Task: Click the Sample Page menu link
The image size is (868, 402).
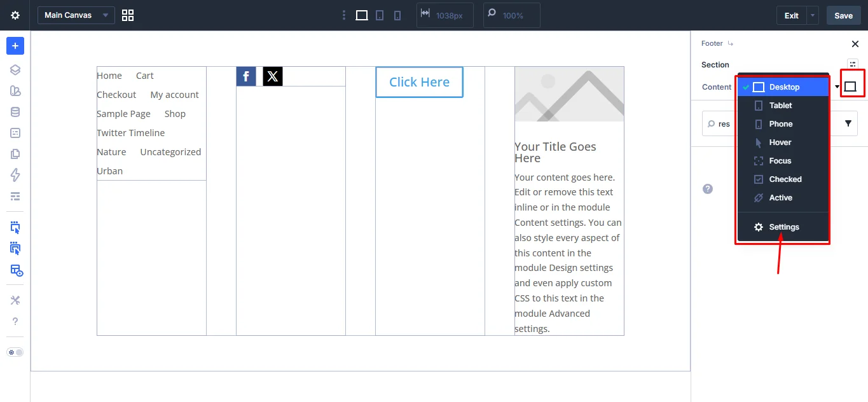Action: click(x=123, y=114)
